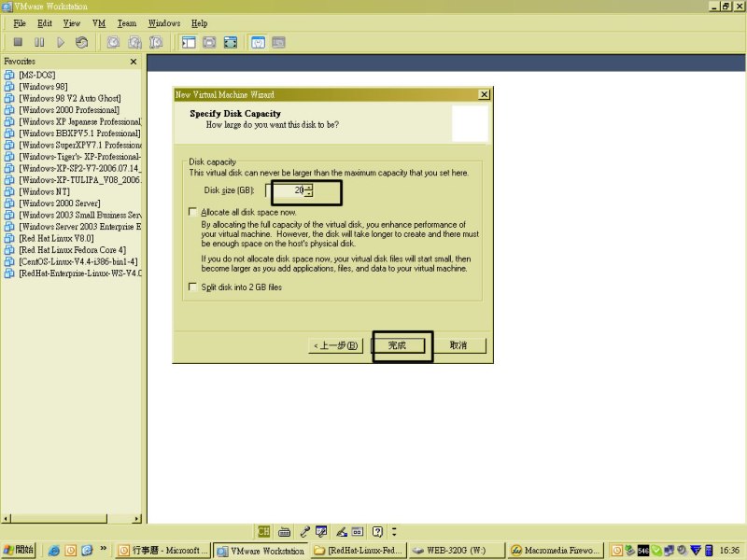Take a snapshot using the first clock icon

click(113, 42)
